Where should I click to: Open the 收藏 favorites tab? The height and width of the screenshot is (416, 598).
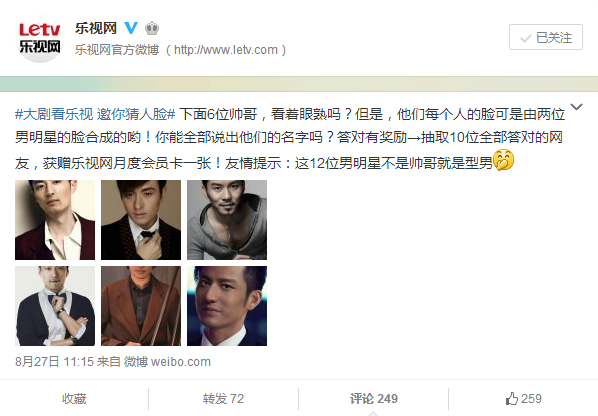[74, 399]
